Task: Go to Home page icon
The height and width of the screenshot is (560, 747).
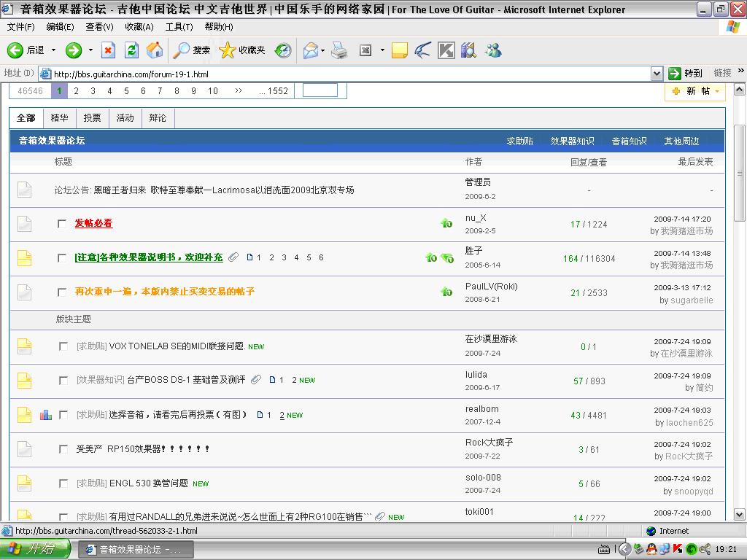Action: (x=155, y=50)
